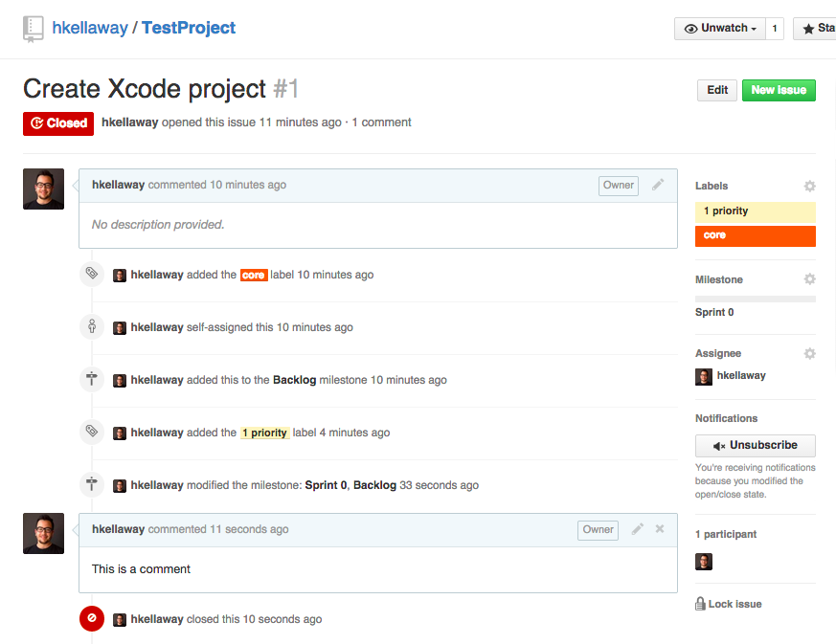Click hkellaway author in issue header line
836x644 pixels.
pyautogui.click(x=129, y=122)
